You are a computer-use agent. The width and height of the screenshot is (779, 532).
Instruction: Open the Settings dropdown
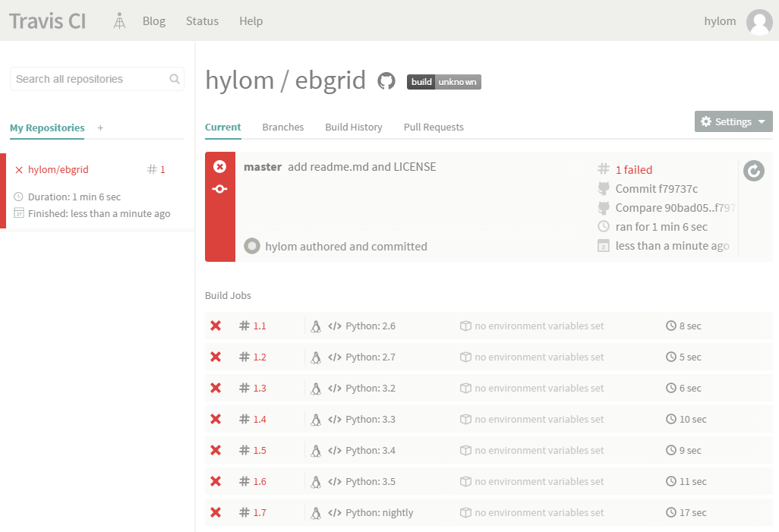point(733,121)
